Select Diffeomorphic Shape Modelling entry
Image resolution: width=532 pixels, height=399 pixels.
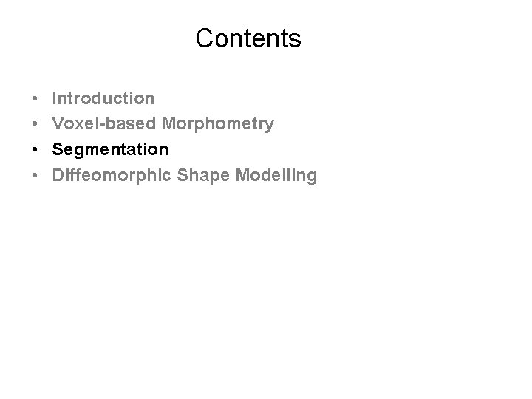185,175
